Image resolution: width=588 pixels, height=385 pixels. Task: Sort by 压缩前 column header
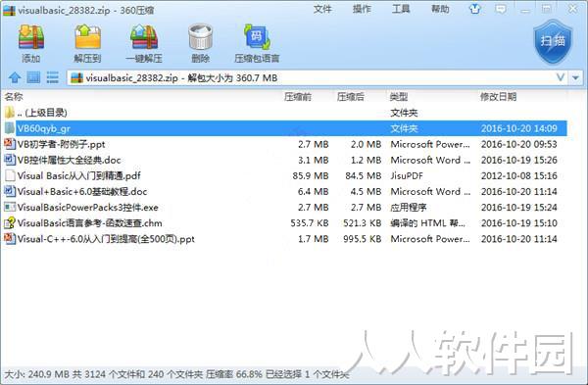(298, 97)
